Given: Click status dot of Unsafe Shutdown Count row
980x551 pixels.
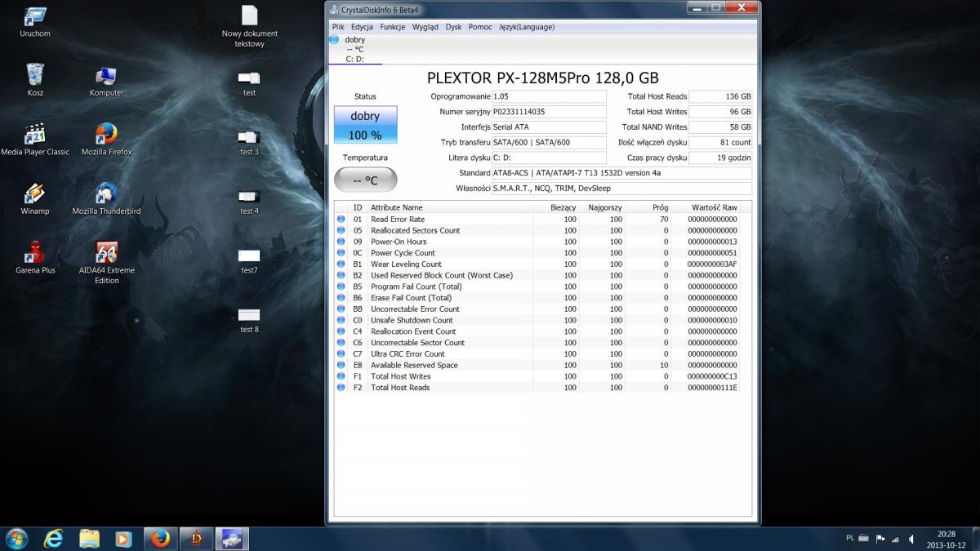Looking at the screenshot, I should point(341,320).
